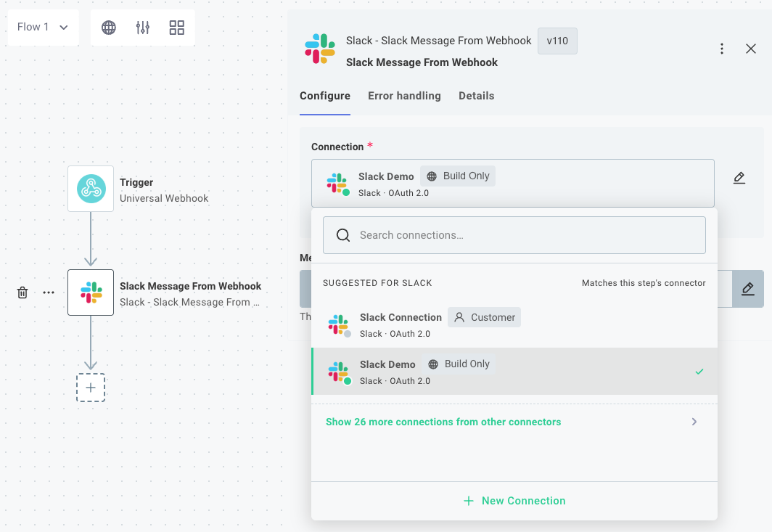
Task: Choose the Slack Connection customer option
Action: pyautogui.click(x=514, y=324)
